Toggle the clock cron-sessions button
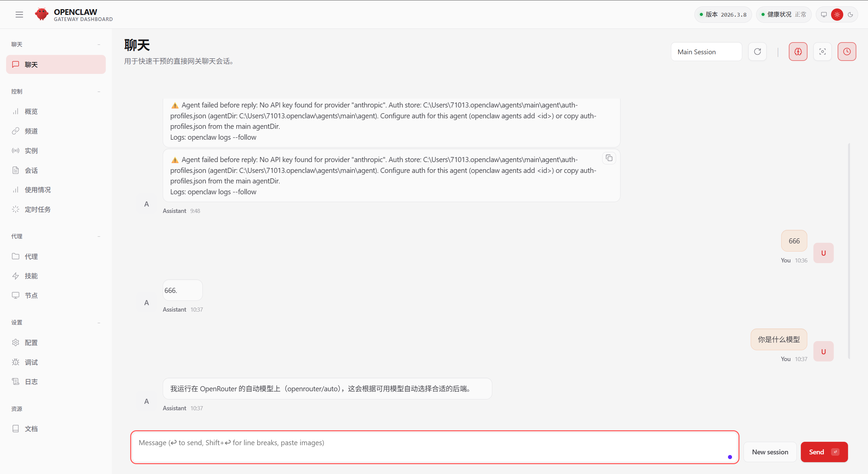Image resolution: width=868 pixels, height=474 pixels. pos(847,52)
